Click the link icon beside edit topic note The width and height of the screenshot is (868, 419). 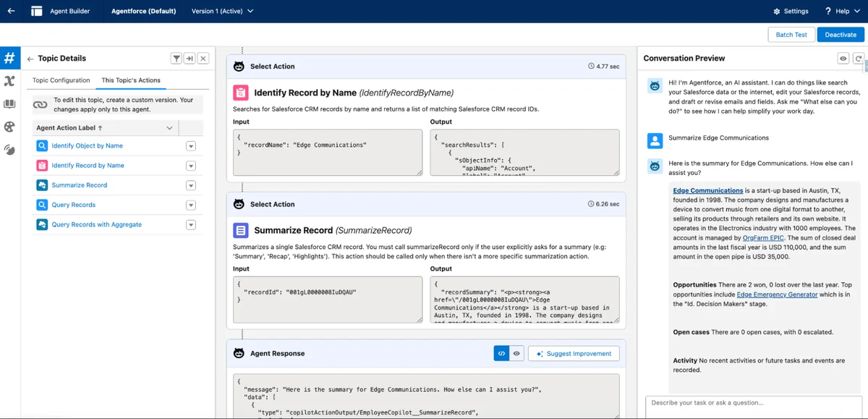[x=40, y=105]
